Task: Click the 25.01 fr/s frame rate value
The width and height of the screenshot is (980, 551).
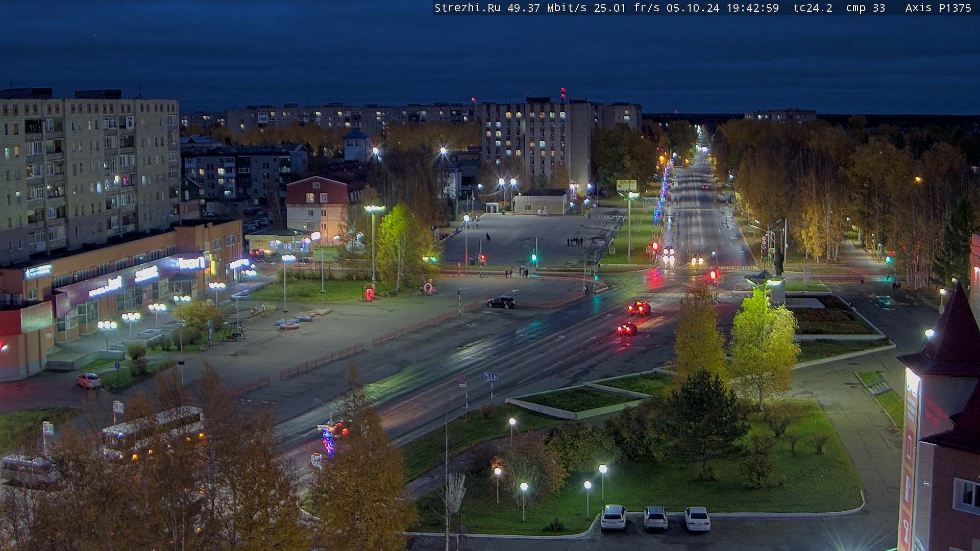Action: (x=627, y=8)
